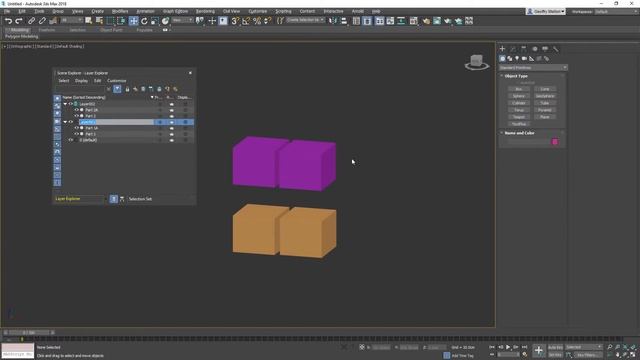Open the reference coordinate system View dropdown
640x360 pixels.
(182, 20)
